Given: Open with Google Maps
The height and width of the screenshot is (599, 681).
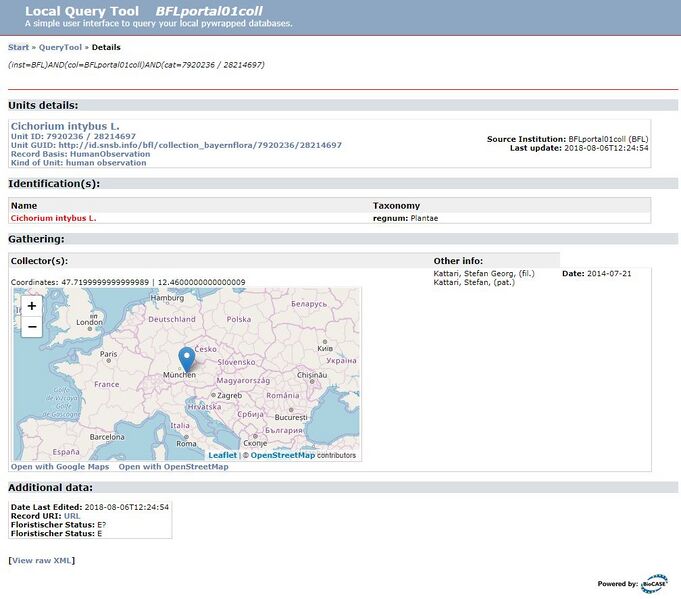Looking at the screenshot, I should 60,467.
